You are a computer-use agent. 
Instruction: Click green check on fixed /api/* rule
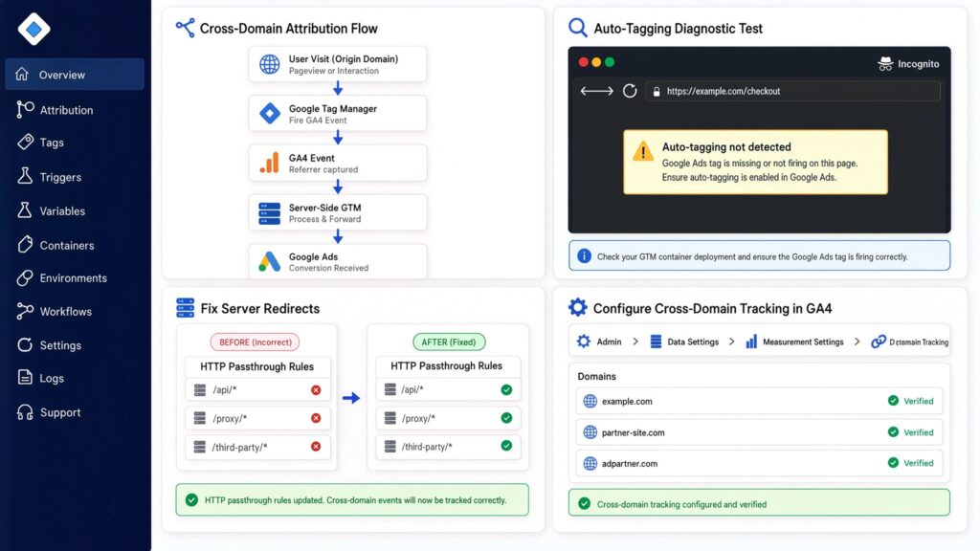pyautogui.click(x=506, y=389)
